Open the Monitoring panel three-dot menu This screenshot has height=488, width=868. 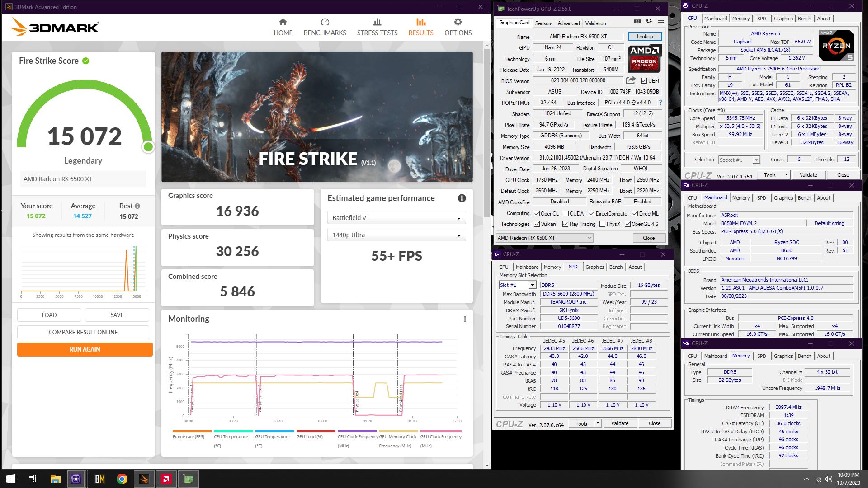tap(465, 319)
